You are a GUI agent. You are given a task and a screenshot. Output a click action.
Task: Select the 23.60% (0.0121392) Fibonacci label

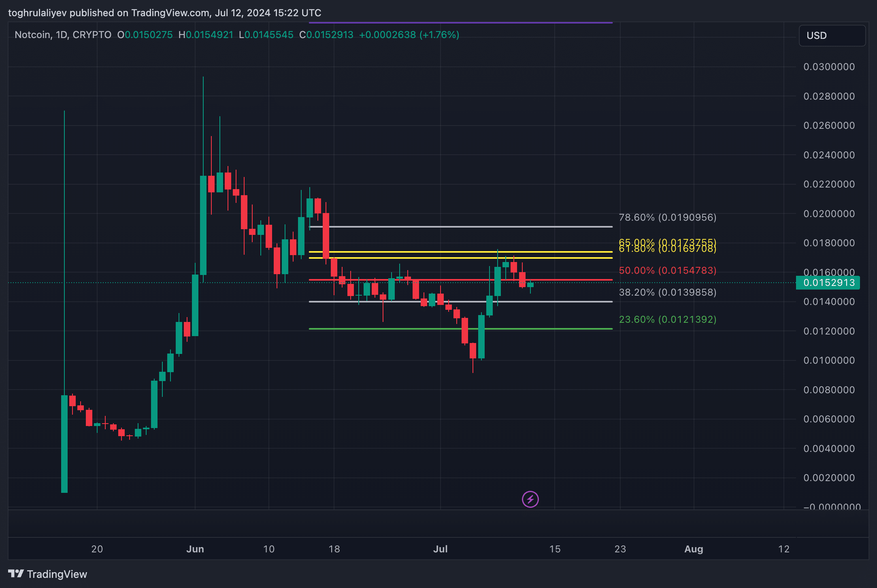[668, 319]
